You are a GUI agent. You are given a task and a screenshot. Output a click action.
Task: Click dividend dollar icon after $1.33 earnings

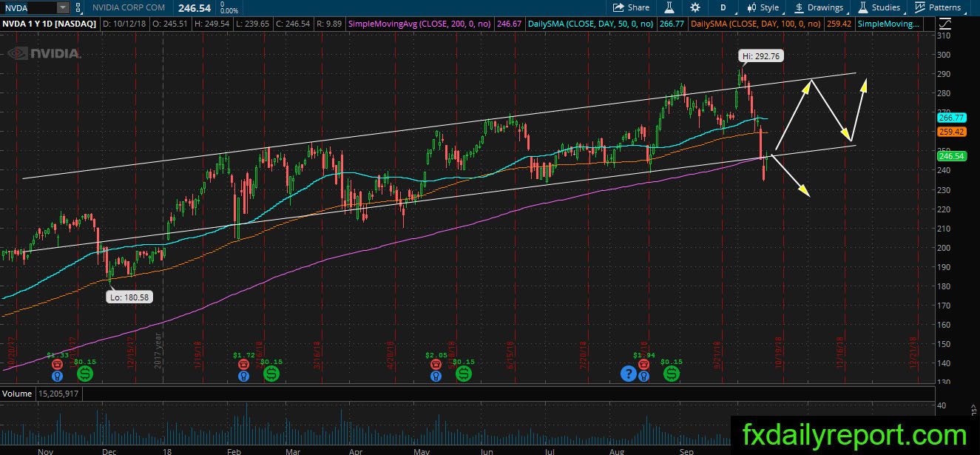[85, 374]
